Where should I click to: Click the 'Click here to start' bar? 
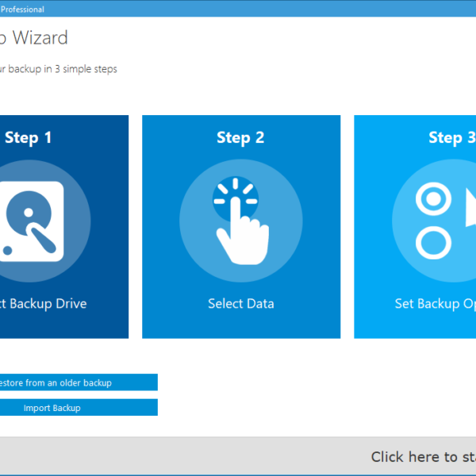click(238, 456)
